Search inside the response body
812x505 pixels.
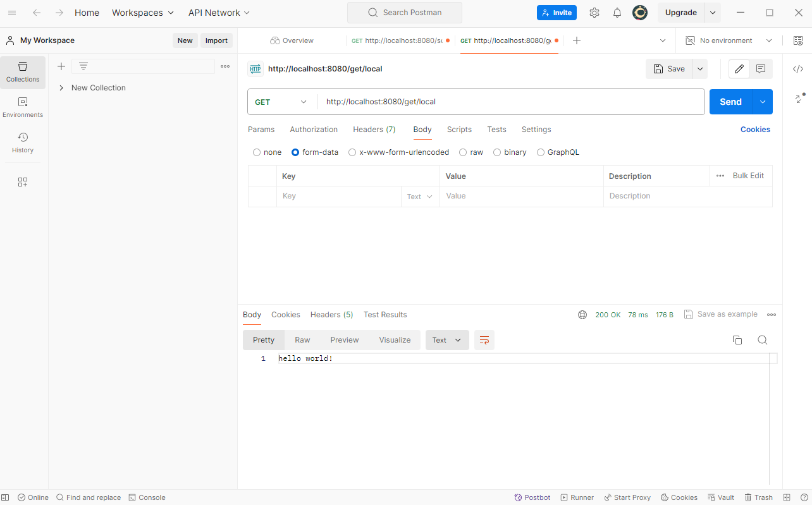coord(763,340)
